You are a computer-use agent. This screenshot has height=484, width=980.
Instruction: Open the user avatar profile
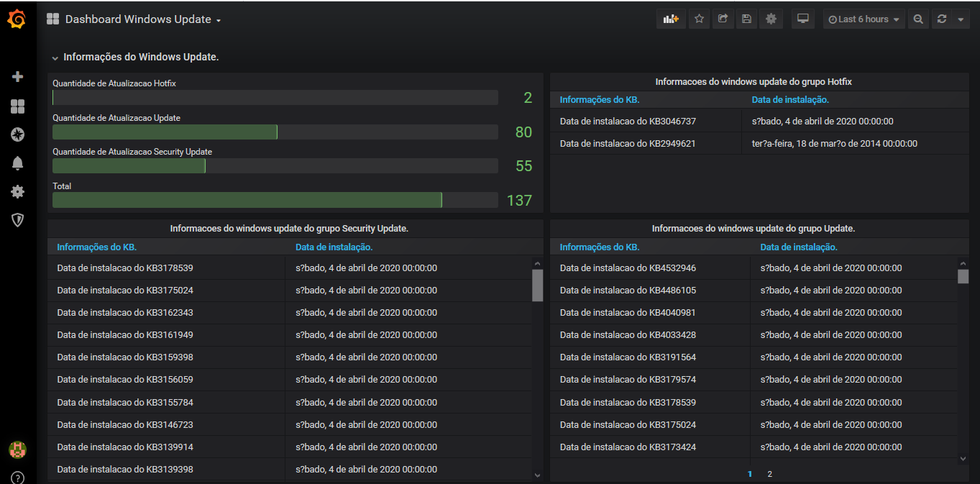[x=17, y=450]
